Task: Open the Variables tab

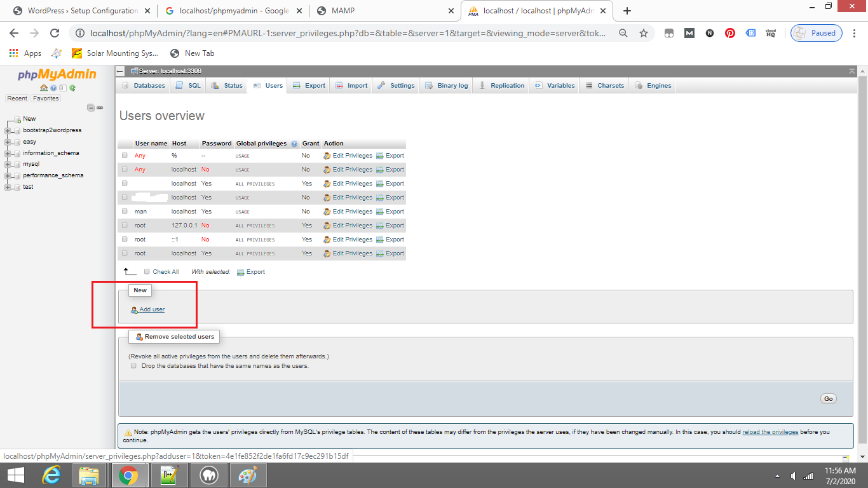Action: point(555,86)
